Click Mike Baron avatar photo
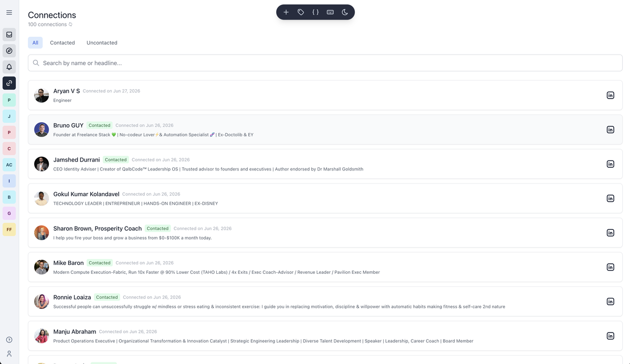The height and width of the screenshot is (364, 630). coord(41,267)
